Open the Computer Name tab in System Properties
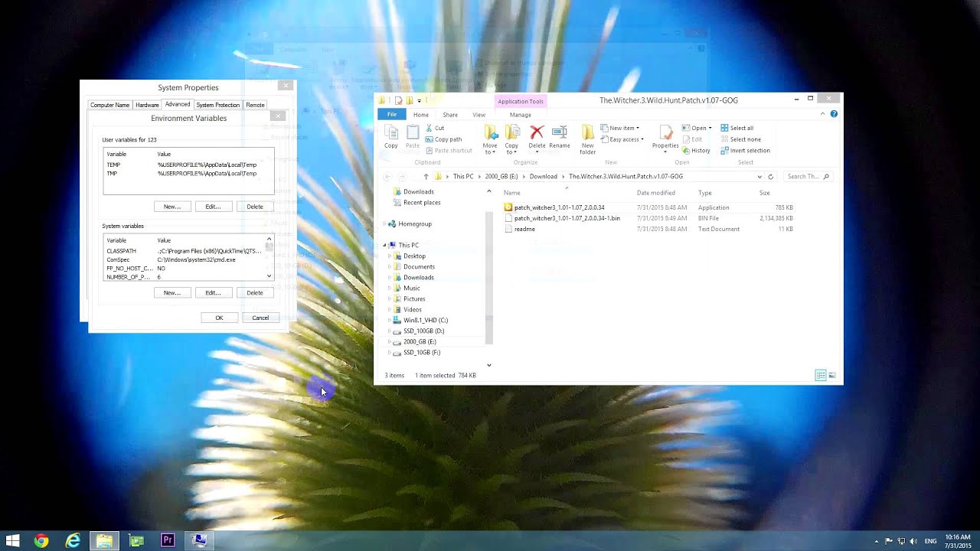This screenshot has width=980, height=551. point(109,105)
